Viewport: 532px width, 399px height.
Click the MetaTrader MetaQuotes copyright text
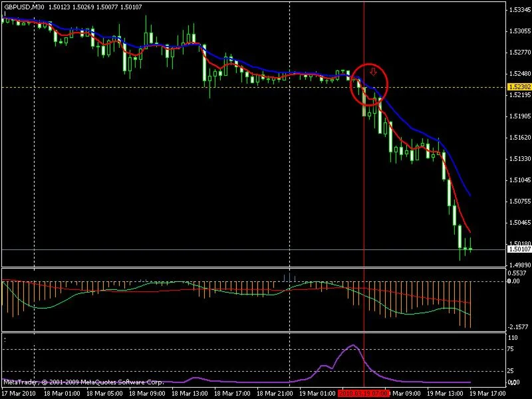point(84,382)
